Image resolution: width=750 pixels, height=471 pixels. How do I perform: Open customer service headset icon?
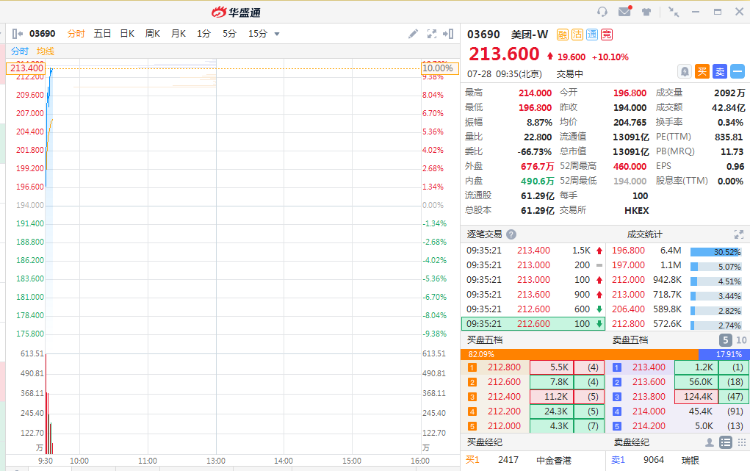click(x=602, y=12)
